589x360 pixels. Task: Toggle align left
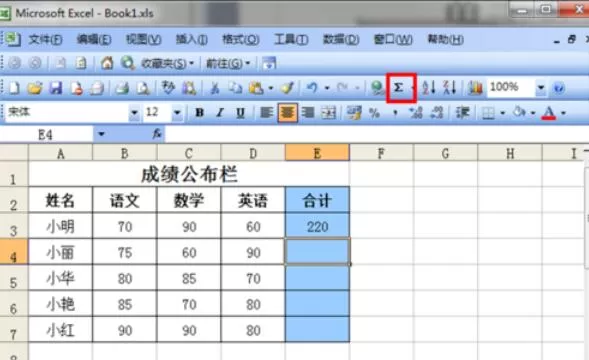266,112
